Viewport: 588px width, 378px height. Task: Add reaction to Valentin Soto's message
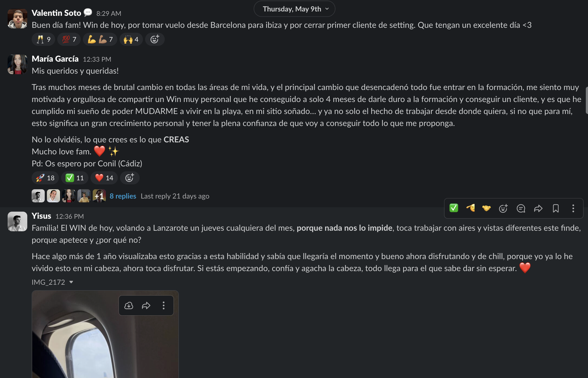pos(155,39)
